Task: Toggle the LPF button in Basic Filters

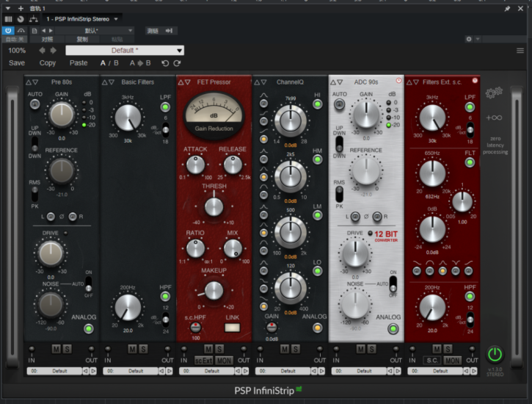Action: tap(165, 107)
